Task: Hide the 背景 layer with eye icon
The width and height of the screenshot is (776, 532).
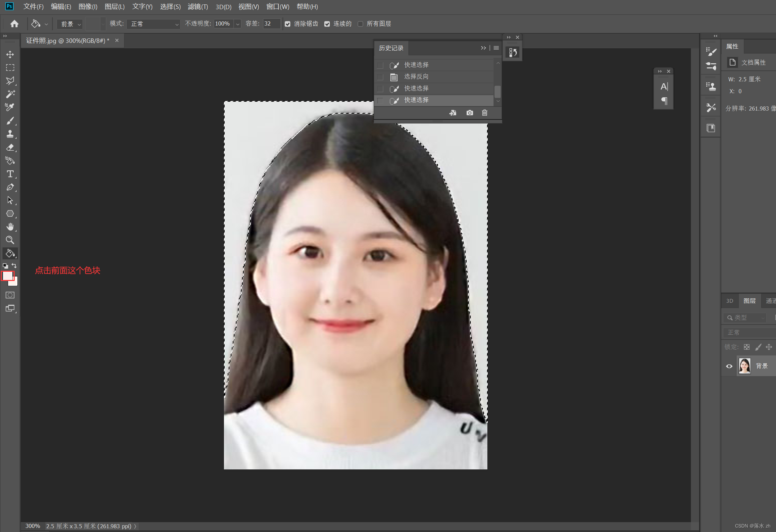Action: (x=729, y=366)
